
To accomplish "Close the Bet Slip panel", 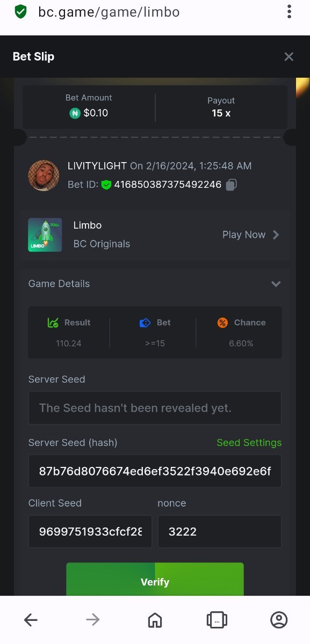I will click(289, 57).
